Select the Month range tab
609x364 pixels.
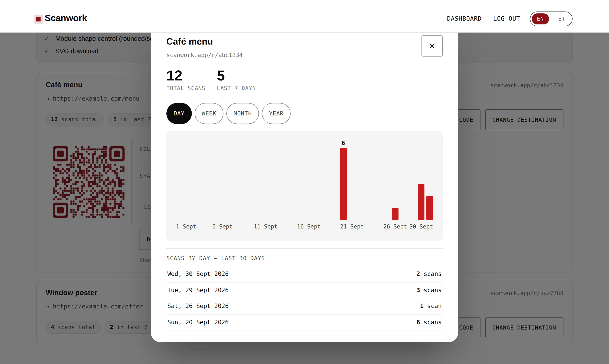click(x=242, y=114)
